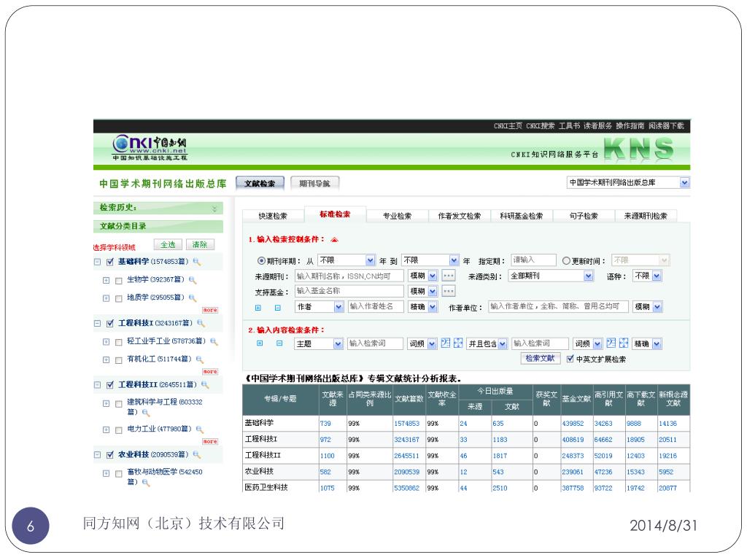This screenshot has height=560, width=747.
Task: Switch to the 快速检索 tab
Action: (x=273, y=216)
